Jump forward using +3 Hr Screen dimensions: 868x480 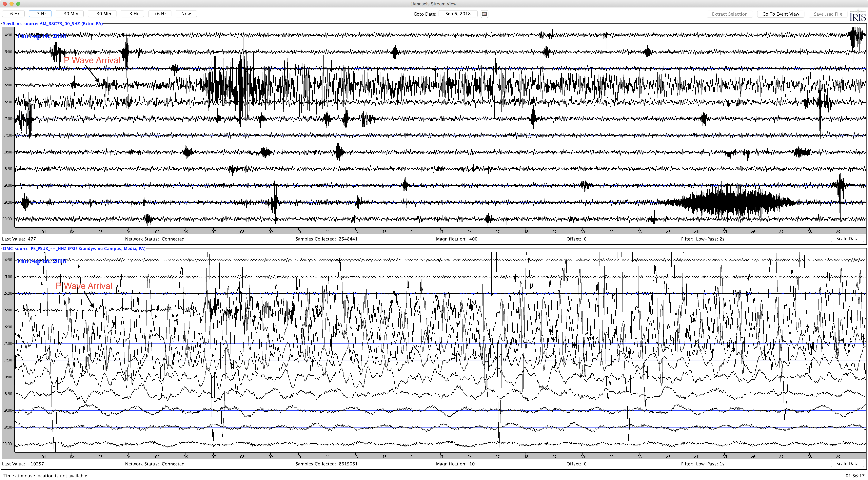(x=132, y=14)
